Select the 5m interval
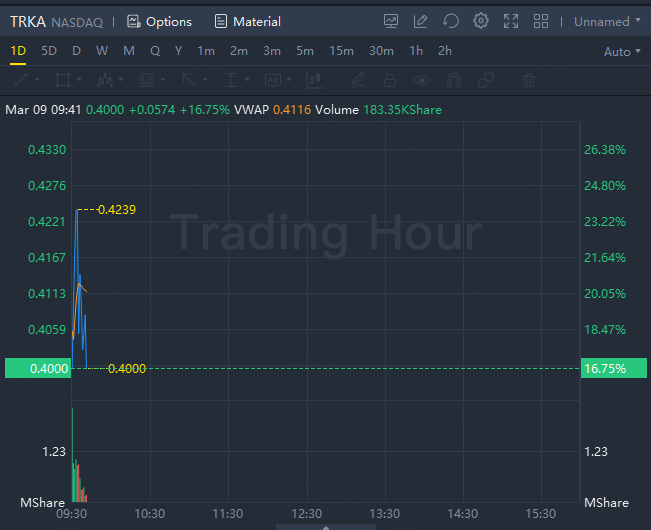This screenshot has height=530, width=651. tap(305, 51)
